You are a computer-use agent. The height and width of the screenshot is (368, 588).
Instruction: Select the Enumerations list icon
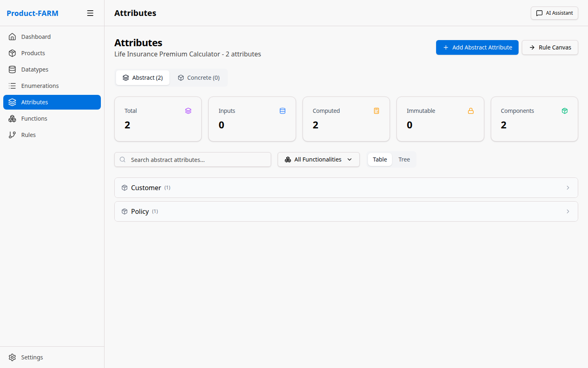(x=13, y=85)
